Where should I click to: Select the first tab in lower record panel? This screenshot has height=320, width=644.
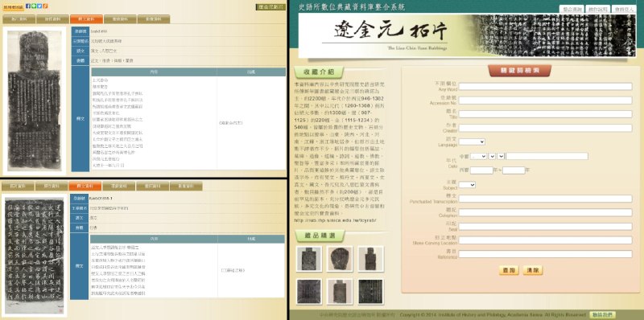(x=18, y=187)
